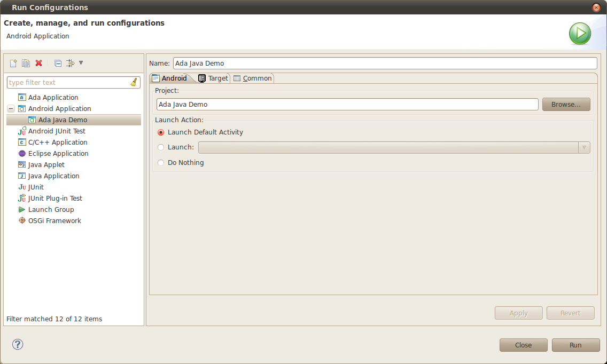Choose the Do Nothing launch action
The height and width of the screenshot is (364, 607).
[x=161, y=162]
